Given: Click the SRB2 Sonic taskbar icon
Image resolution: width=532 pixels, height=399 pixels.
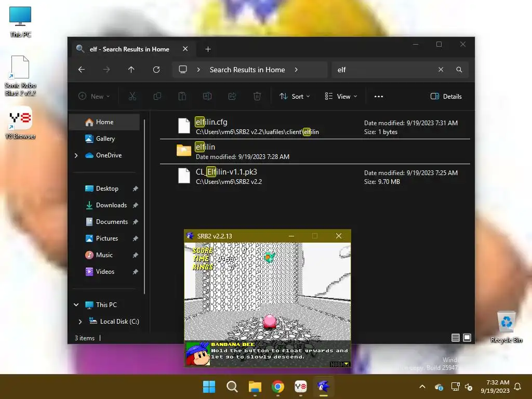Looking at the screenshot, I should (x=323, y=387).
